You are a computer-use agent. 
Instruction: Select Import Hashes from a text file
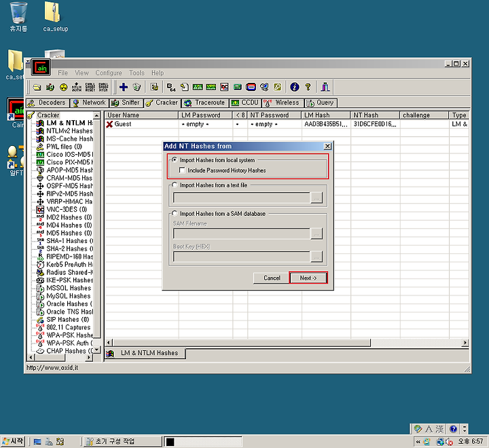coord(175,185)
